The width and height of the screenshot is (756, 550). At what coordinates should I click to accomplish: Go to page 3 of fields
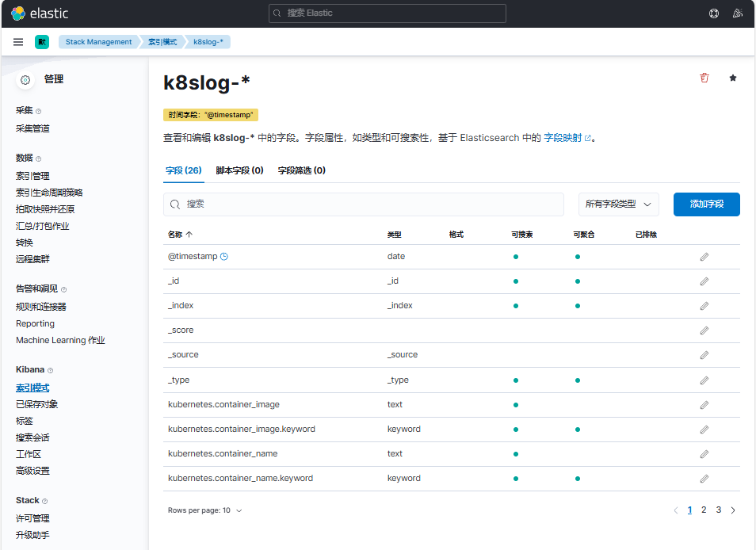(x=719, y=510)
